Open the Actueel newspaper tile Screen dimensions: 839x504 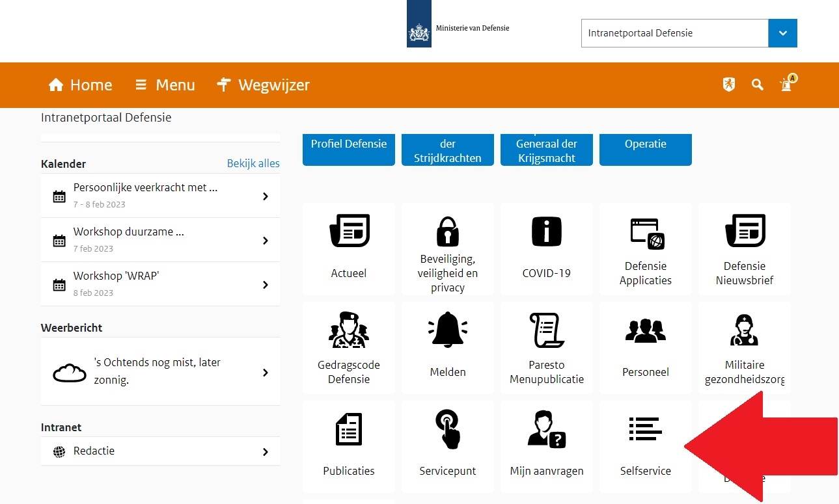tap(349, 248)
